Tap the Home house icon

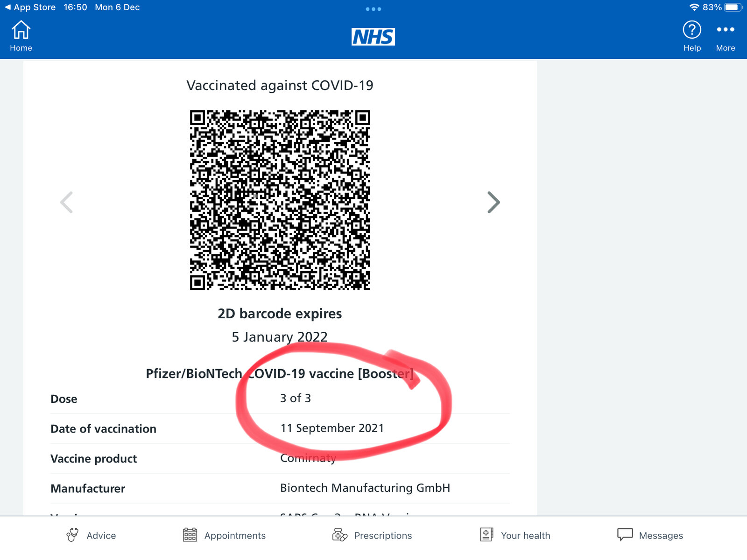point(21,30)
